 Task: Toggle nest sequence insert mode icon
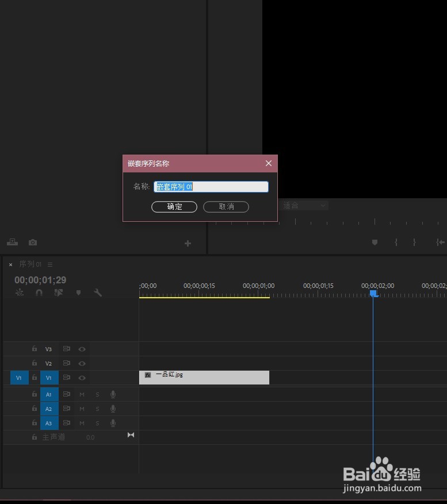point(20,293)
